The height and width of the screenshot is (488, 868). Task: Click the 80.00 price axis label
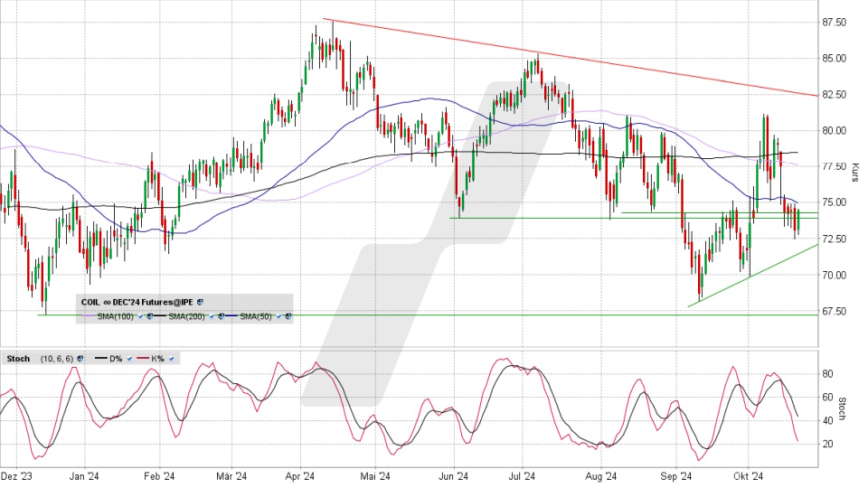tap(835, 130)
